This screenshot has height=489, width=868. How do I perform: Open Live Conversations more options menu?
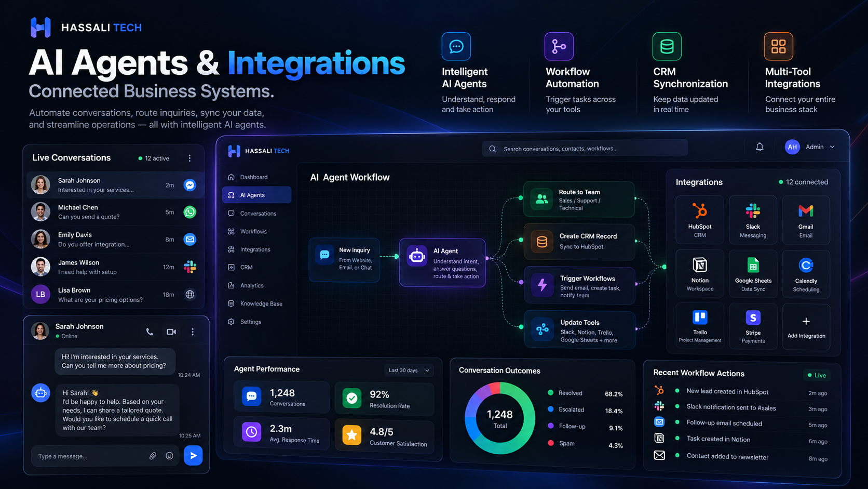[x=189, y=158]
